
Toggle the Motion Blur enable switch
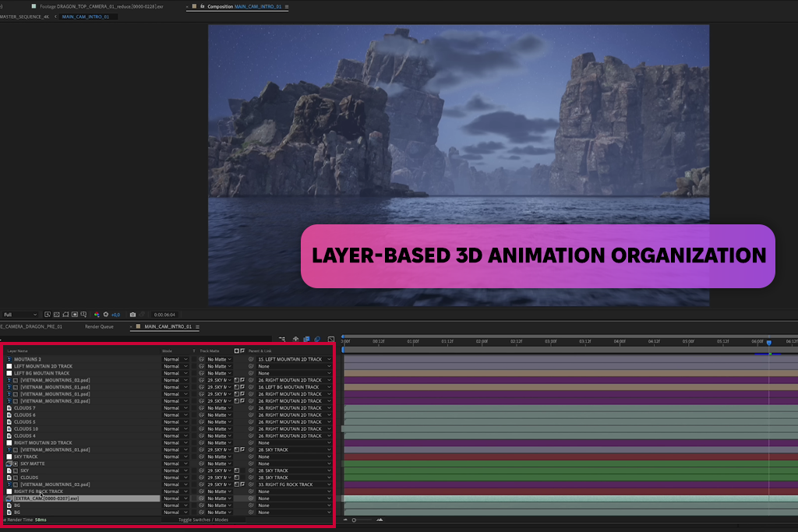click(318, 339)
